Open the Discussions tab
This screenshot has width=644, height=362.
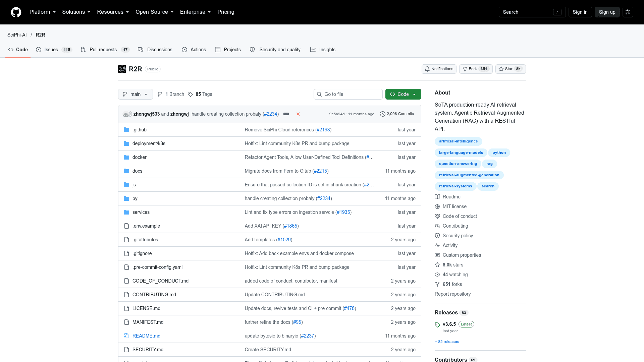(x=155, y=50)
